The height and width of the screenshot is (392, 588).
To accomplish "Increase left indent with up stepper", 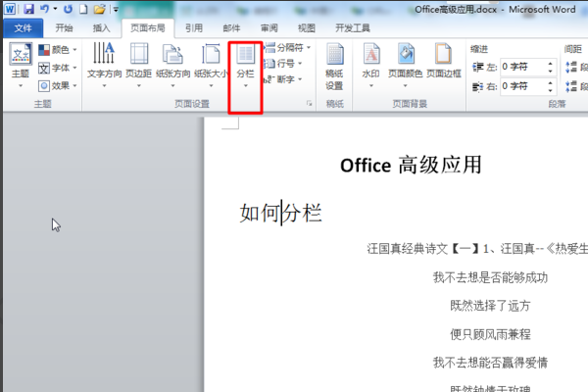I will (550, 63).
